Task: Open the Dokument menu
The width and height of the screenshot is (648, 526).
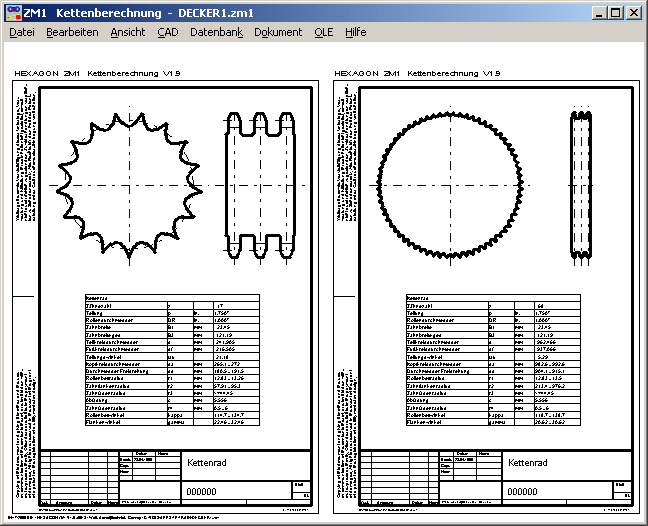Action: pyautogui.click(x=278, y=32)
